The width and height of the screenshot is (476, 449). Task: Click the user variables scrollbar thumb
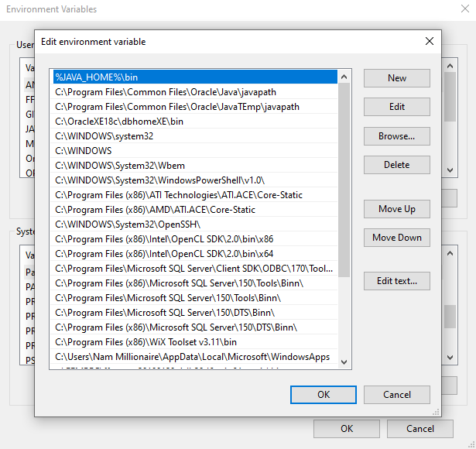tap(450, 97)
